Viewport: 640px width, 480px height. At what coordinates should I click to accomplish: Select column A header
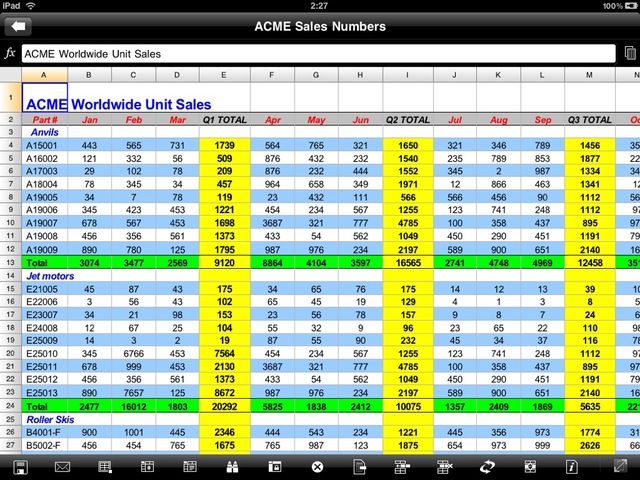click(44, 75)
